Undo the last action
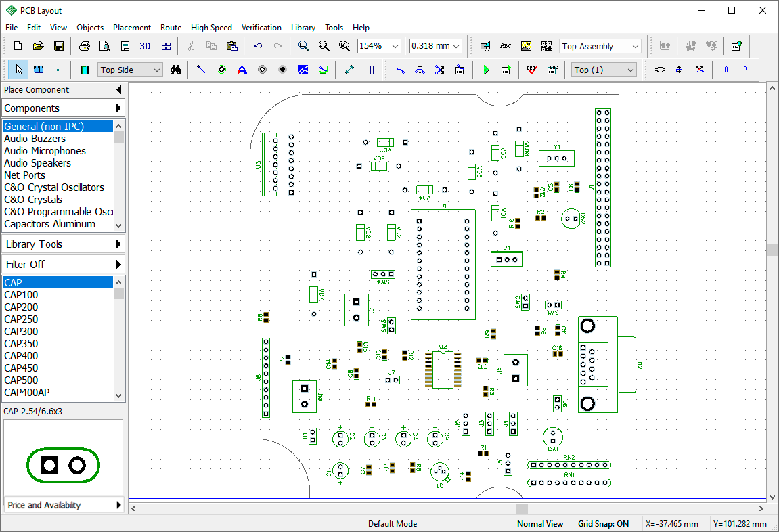The image size is (779, 532). [x=257, y=46]
